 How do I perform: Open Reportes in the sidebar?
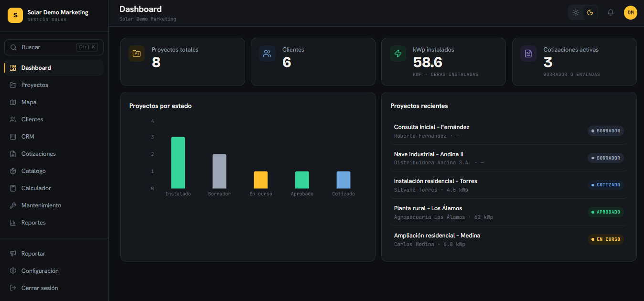coord(54,223)
